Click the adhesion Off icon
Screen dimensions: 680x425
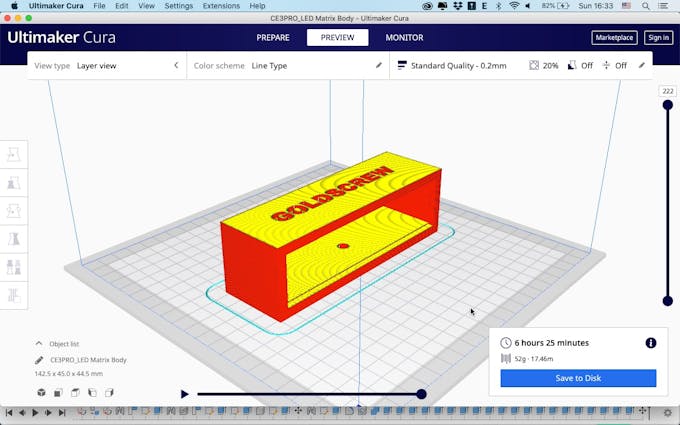(606, 65)
